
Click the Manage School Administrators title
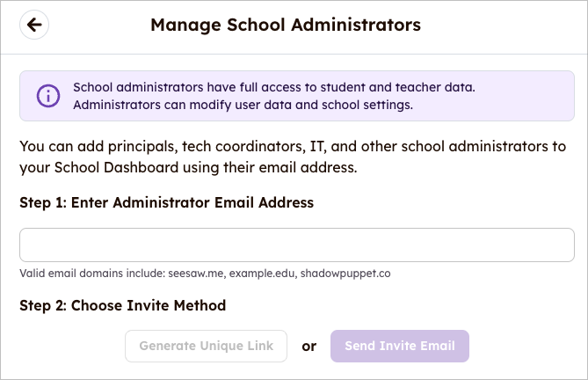pyautogui.click(x=285, y=25)
